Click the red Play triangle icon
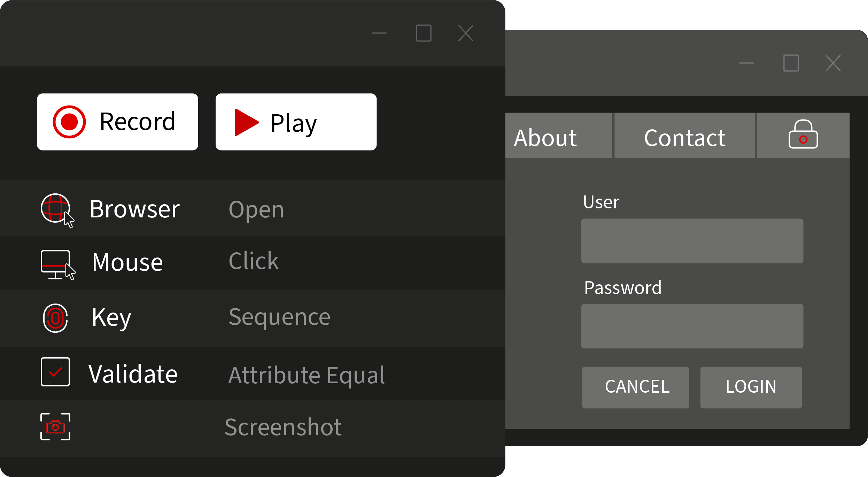 point(247,122)
